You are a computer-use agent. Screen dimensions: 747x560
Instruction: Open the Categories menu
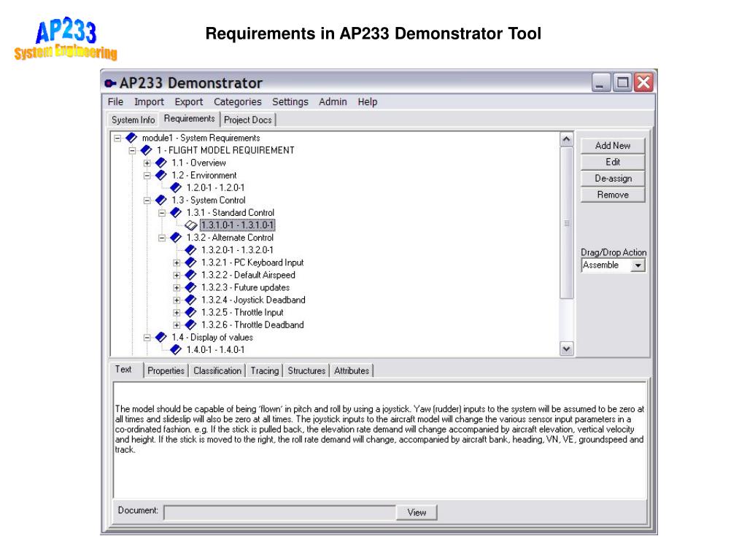point(237,102)
